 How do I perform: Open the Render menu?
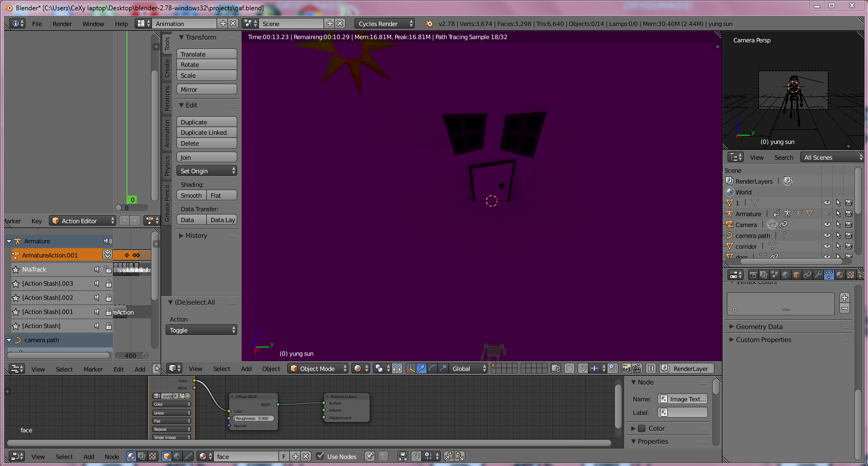point(62,23)
